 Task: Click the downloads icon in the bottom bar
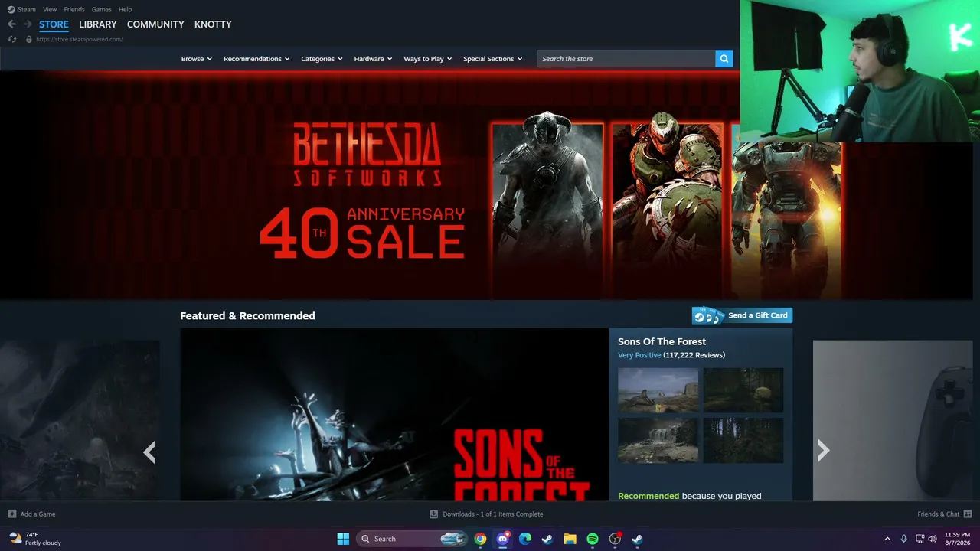(434, 514)
